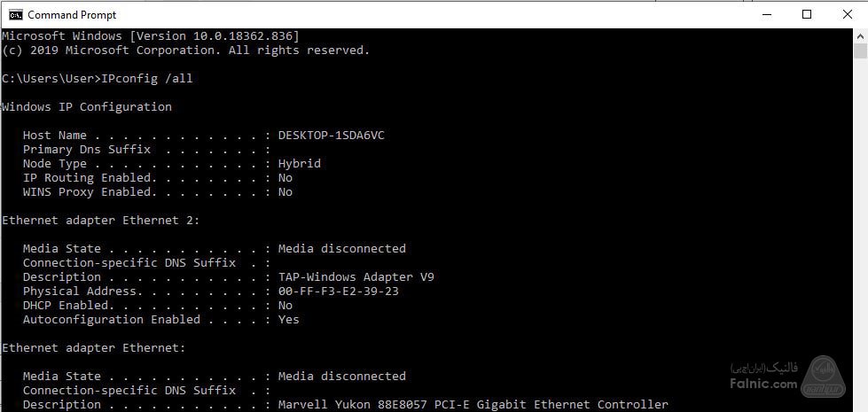
Task: Click the TAP-Windows Adapter V9 description
Action: [x=356, y=277]
